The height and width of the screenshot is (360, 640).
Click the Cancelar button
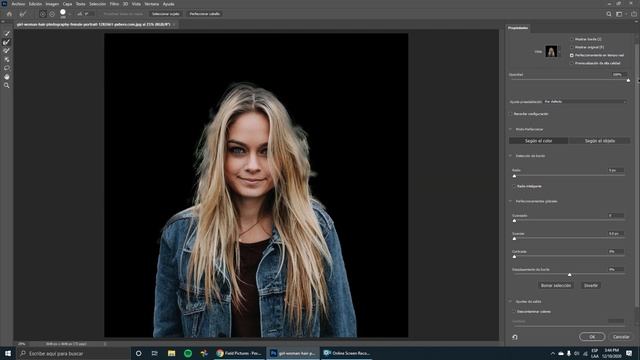tap(621, 337)
